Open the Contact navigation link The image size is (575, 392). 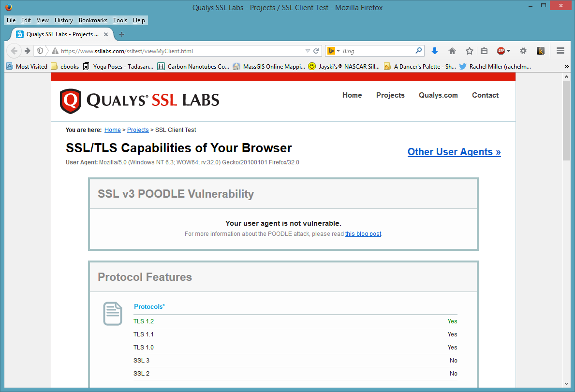pos(485,95)
